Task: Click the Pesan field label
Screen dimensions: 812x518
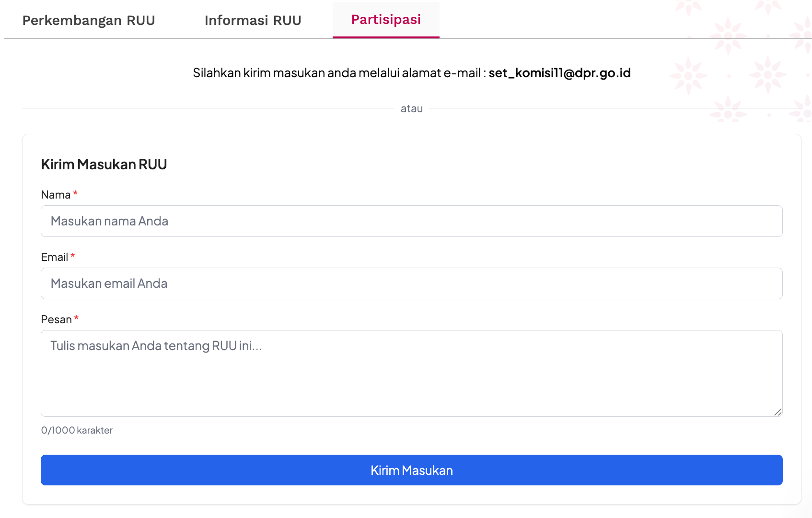Action: click(x=56, y=319)
